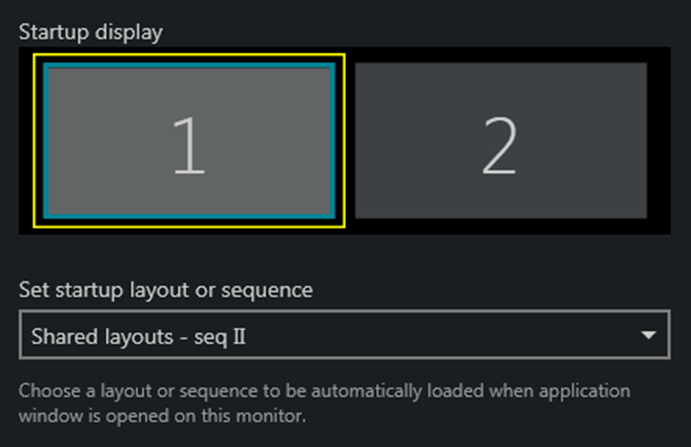The height and width of the screenshot is (447, 691).
Task: Select display 2 as startup display
Action: coord(500,140)
